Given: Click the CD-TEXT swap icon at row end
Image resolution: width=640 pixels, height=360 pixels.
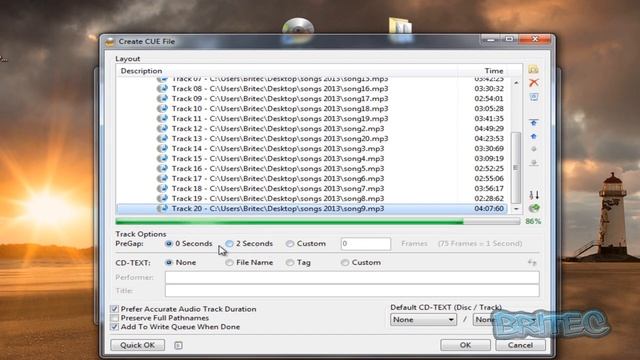Looking at the screenshot, I should (x=532, y=262).
